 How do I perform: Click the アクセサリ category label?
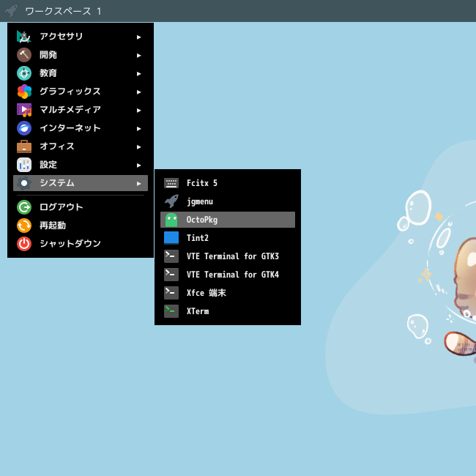coord(62,37)
